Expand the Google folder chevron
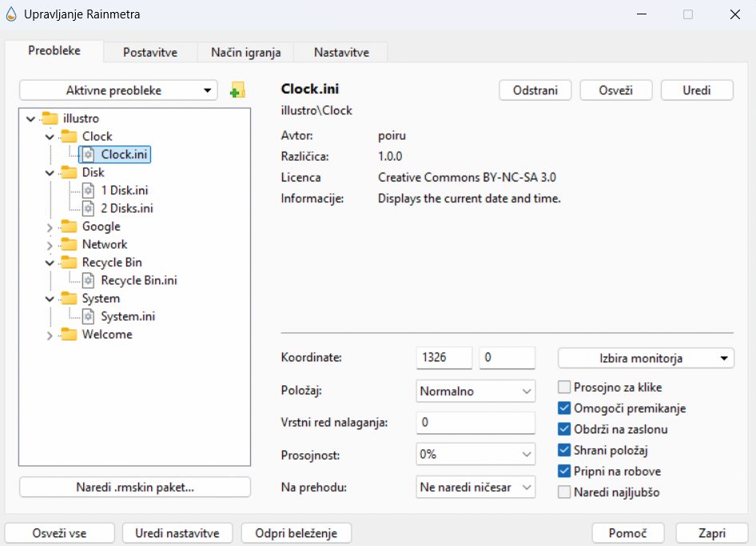This screenshot has height=546, width=756. [x=50, y=227]
